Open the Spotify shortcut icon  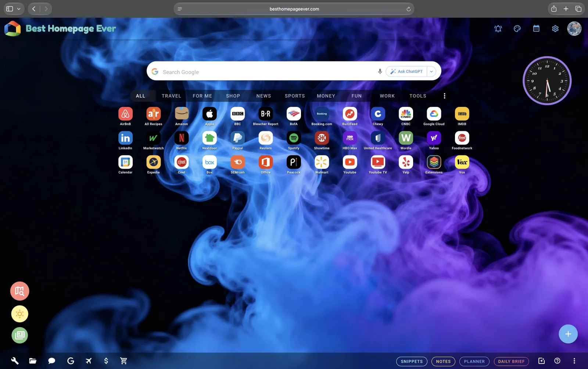294,138
